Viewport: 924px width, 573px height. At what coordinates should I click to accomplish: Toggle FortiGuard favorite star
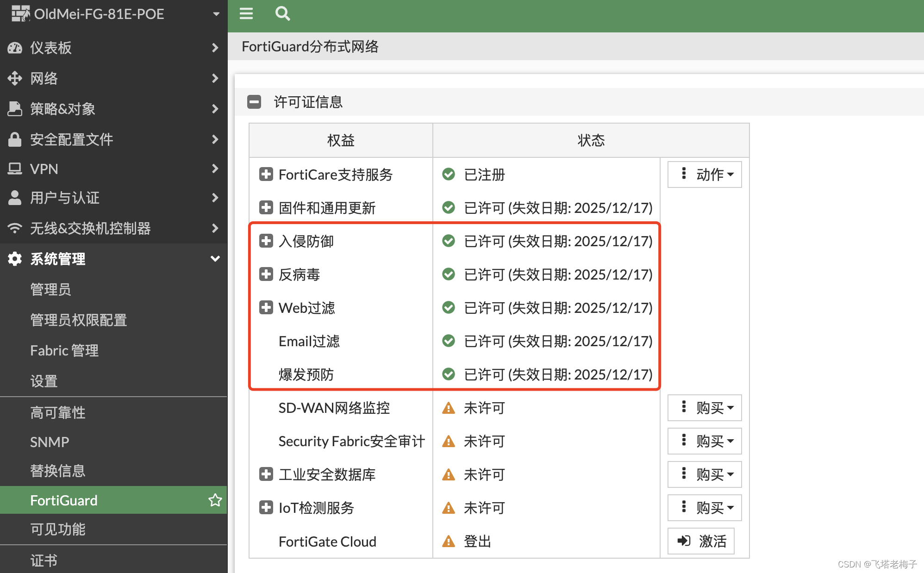tap(215, 500)
